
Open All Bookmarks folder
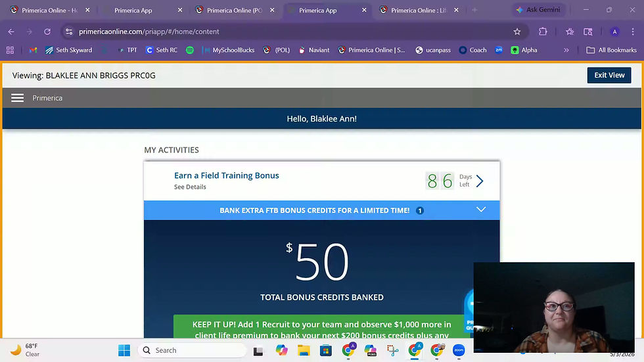612,50
